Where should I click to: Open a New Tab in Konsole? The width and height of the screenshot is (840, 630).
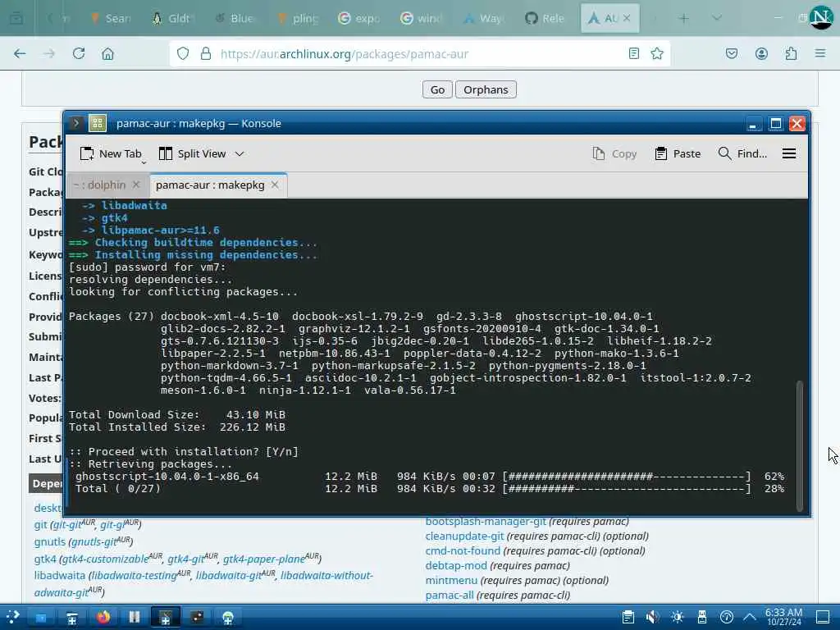[x=111, y=153]
